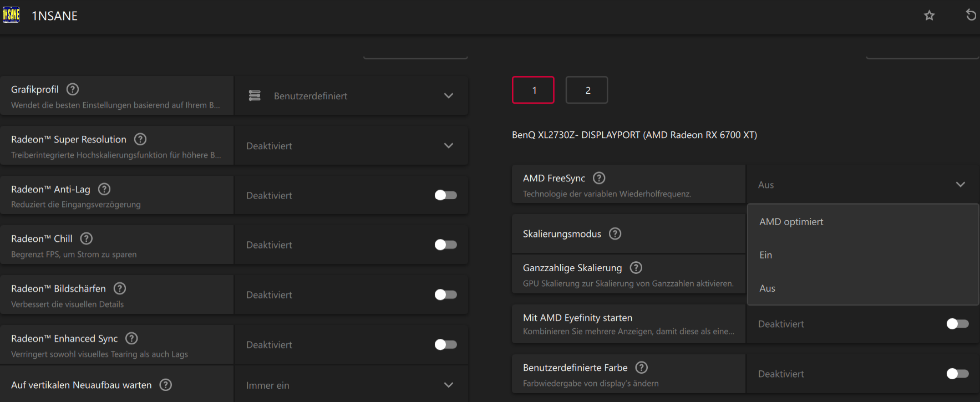Show the help tooltip for Skalierungsmodus
The width and height of the screenshot is (980, 402).
[615, 234]
